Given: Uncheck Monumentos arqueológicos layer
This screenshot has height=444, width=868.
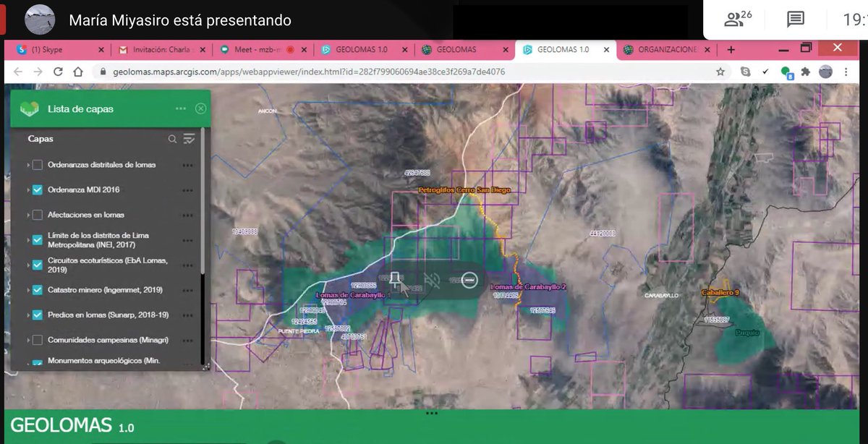Looking at the screenshot, I should coord(38,364).
